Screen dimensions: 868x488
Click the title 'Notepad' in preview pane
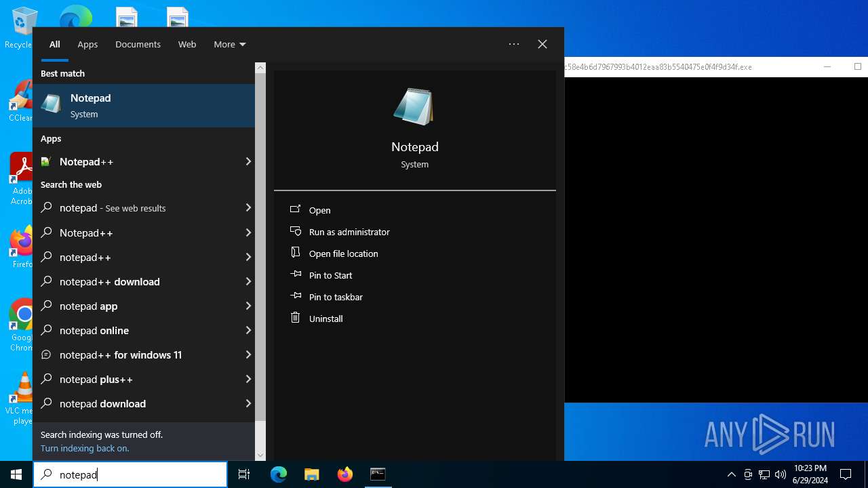pyautogui.click(x=415, y=147)
